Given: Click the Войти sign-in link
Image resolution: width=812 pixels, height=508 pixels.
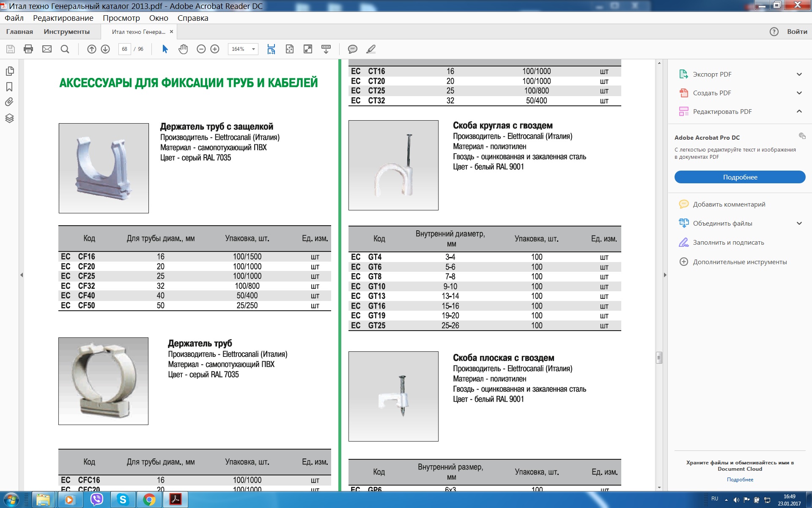Looking at the screenshot, I should (797, 32).
